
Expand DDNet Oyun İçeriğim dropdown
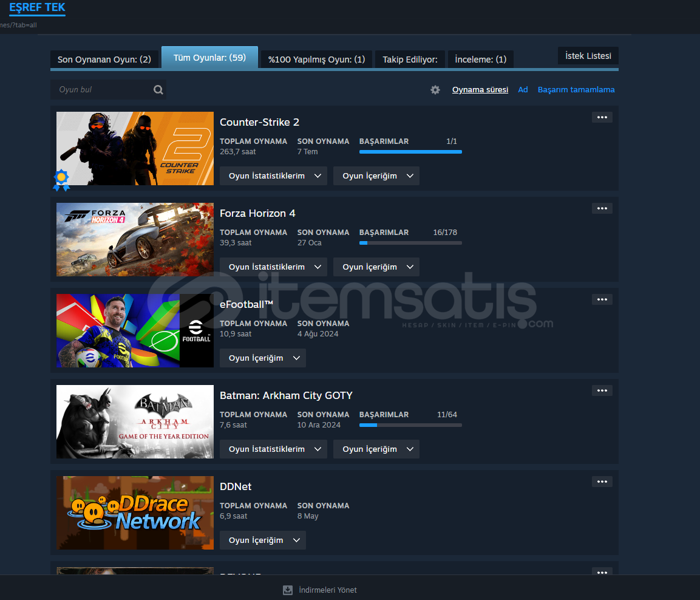[262, 540]
